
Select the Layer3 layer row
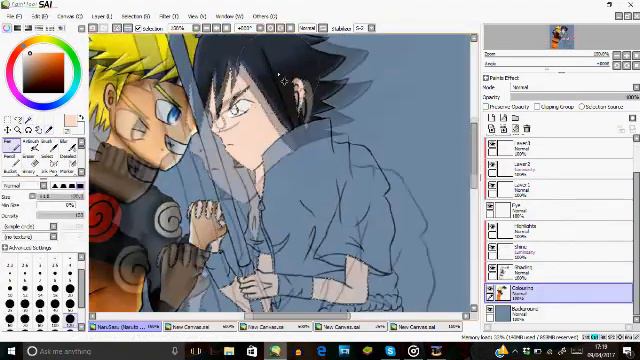point(559,148)
